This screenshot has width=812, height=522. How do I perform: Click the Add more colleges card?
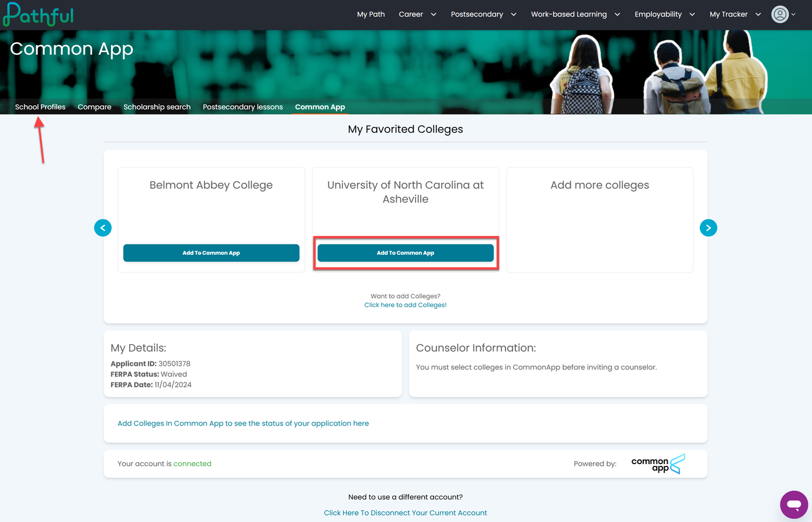pyautogui.click(x=600, y=220)
